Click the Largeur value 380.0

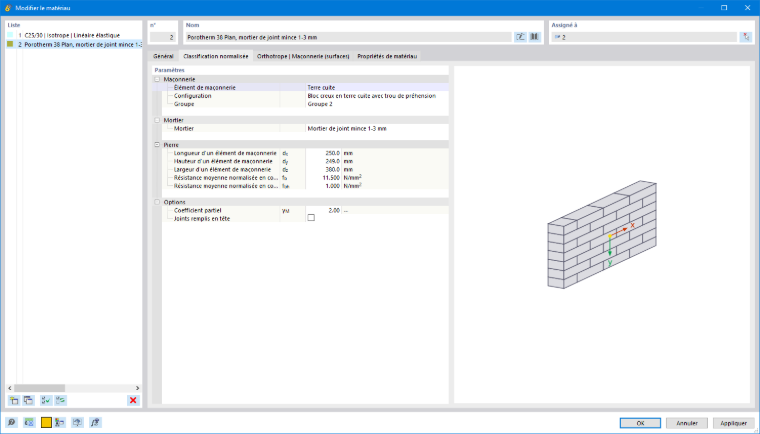pos(324,170)
